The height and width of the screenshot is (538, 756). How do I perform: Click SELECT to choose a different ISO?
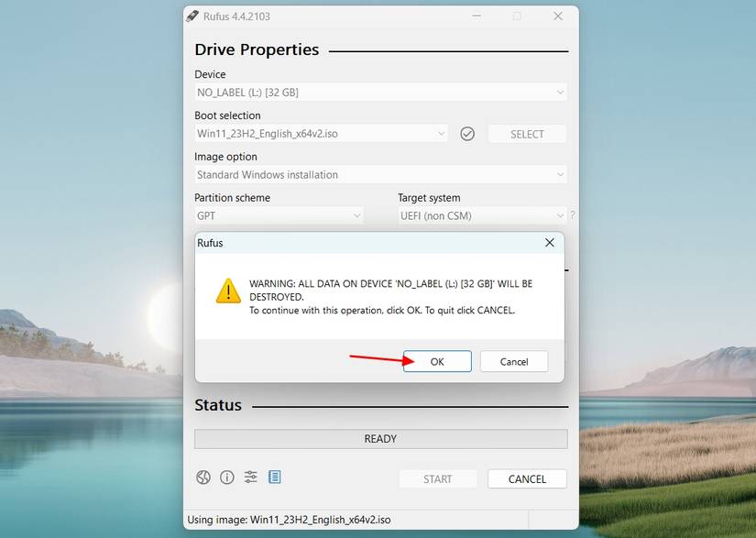point(527,134)
